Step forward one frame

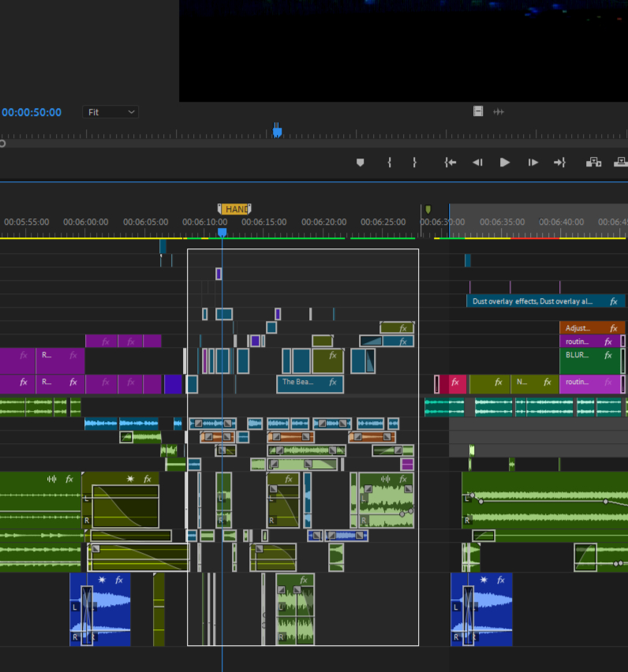[533, 162]
